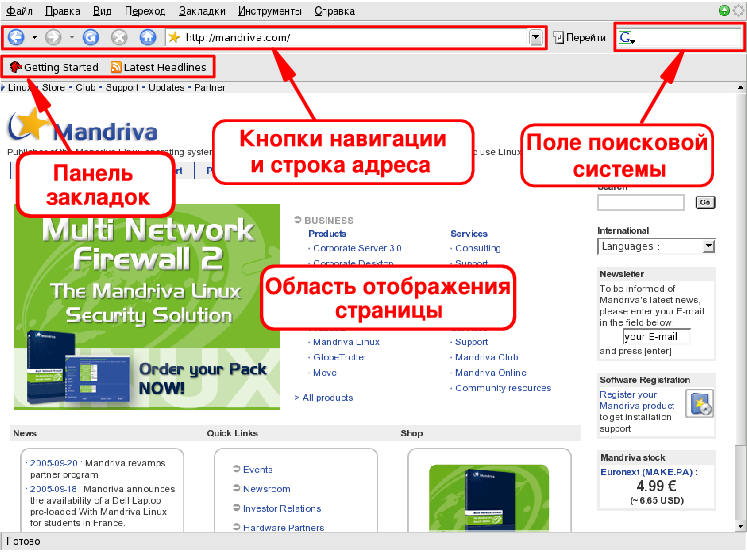Open Community resources link

click(503, 388)
